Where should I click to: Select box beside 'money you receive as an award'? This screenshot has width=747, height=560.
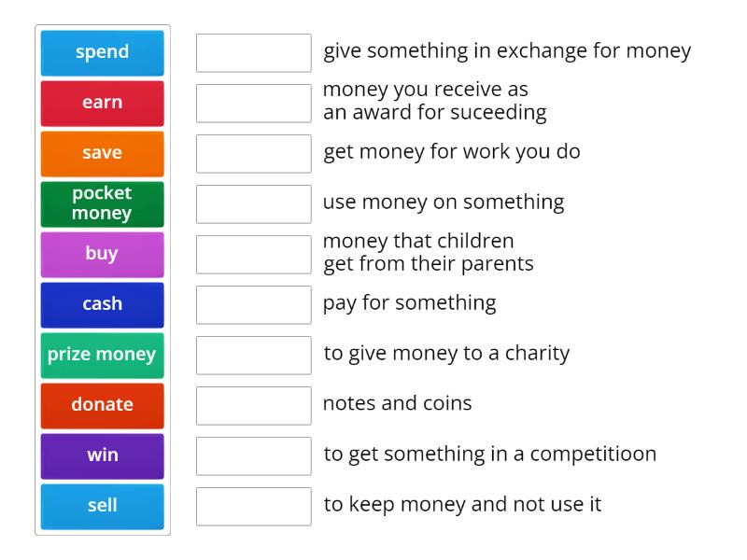click(x=253, y=104)
